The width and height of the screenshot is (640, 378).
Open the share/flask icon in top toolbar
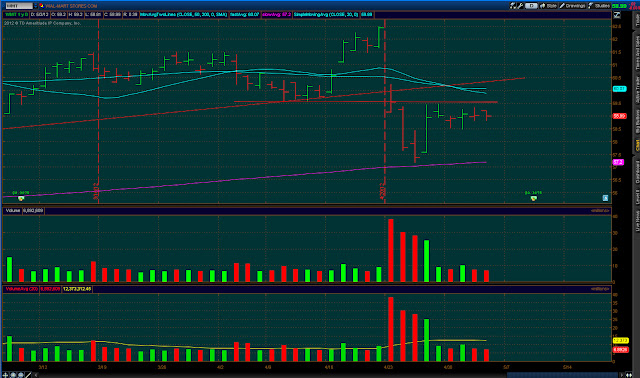(513, 6)
